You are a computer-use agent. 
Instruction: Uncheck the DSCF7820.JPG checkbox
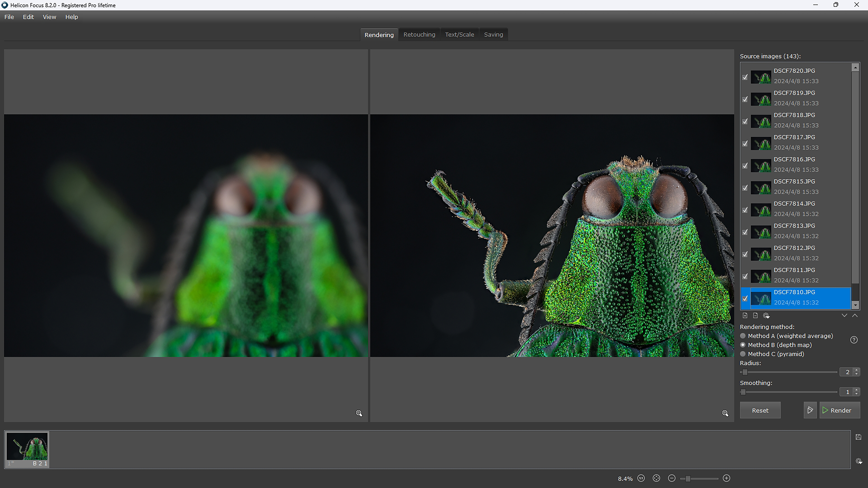(x=745, y=77)
